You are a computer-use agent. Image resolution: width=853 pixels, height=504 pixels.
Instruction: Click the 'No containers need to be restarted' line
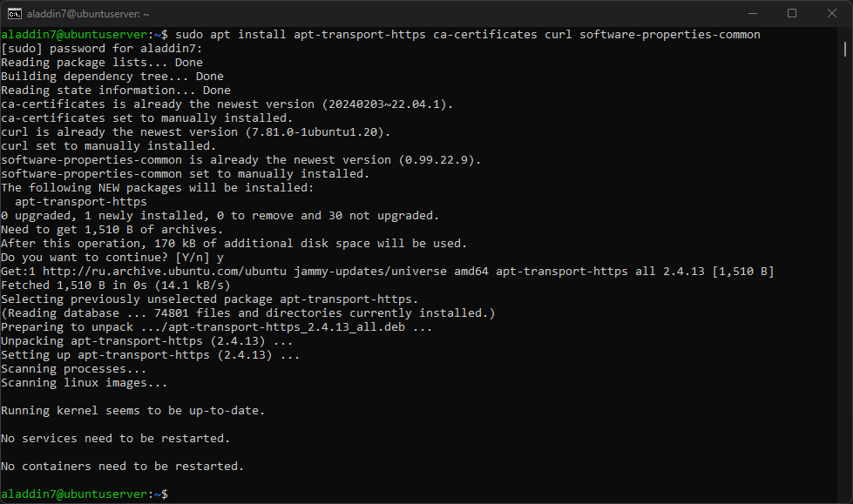tap(122, 467)
